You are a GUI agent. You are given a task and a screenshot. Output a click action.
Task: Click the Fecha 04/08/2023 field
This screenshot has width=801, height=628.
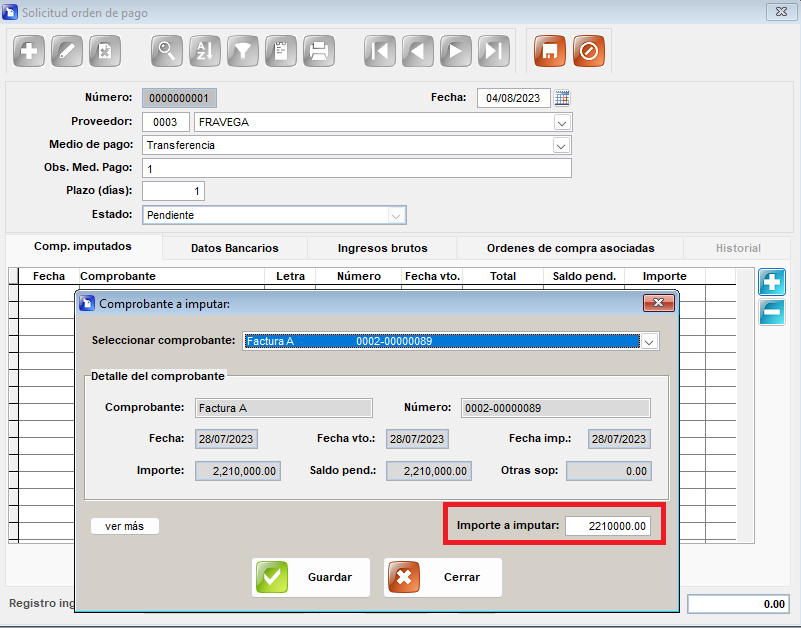point(513,98)
